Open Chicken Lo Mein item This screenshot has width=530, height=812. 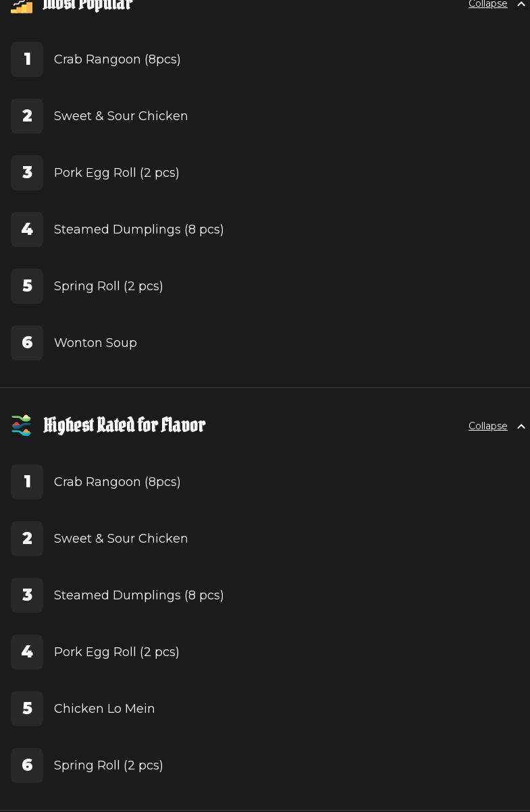click(x=104, y=709)
